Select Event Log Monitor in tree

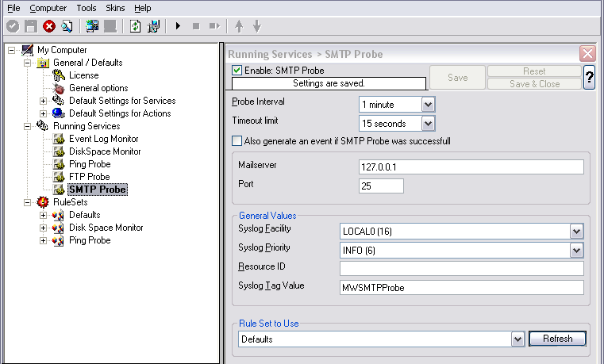point(104,139)
